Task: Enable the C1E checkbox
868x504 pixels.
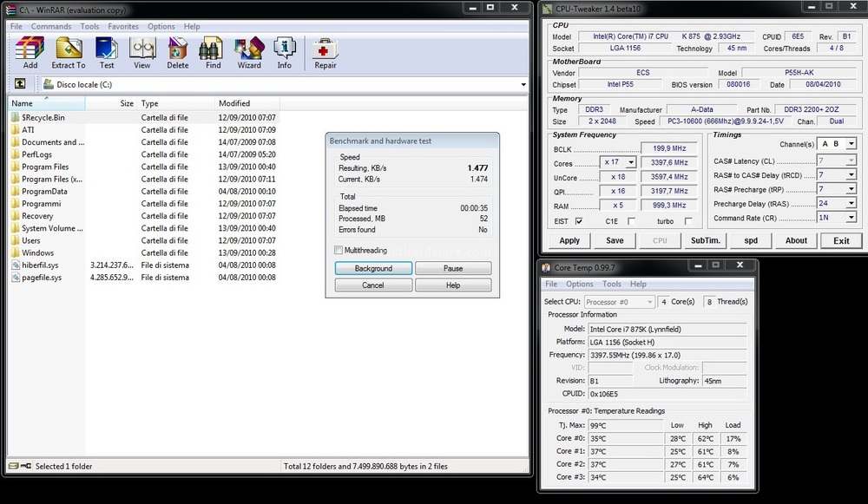Action: pos(631,221)
